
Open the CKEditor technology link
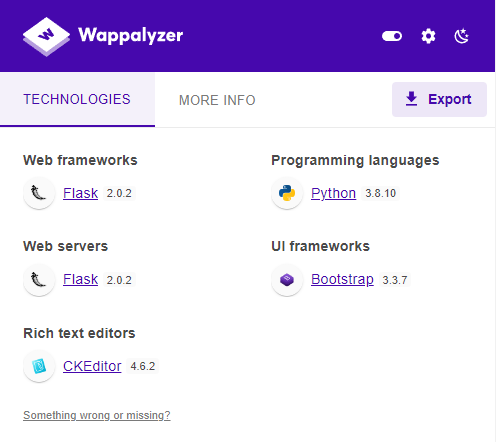[x=92, y=366]
